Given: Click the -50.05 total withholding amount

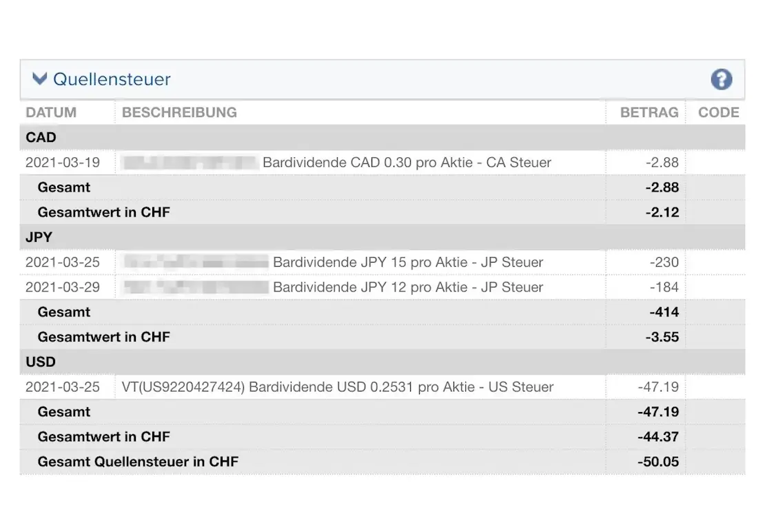Looking at the screenshot, I should pos(658,462).
